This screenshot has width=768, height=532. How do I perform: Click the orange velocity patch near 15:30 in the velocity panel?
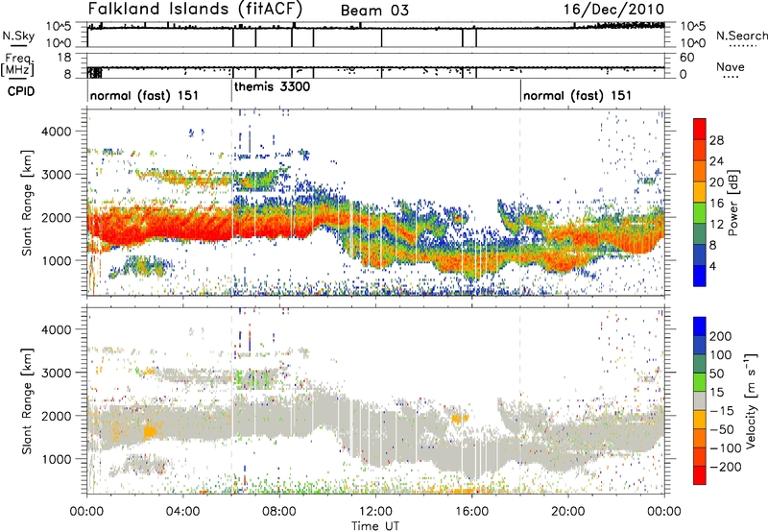(460, 419)
